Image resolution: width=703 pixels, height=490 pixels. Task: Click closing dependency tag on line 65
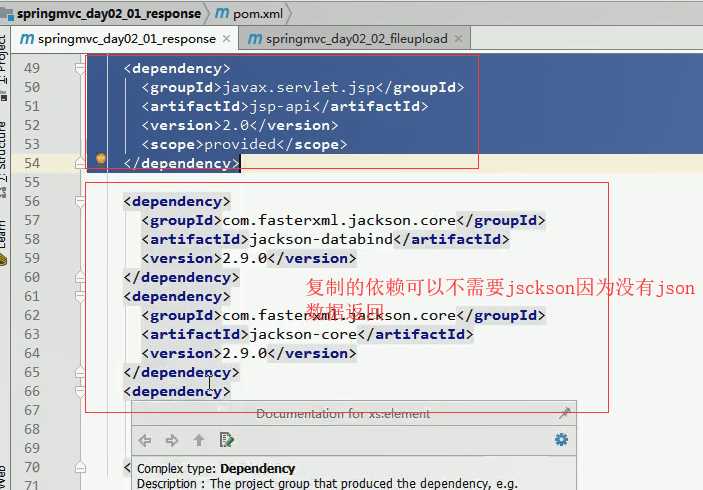[181, 373]
